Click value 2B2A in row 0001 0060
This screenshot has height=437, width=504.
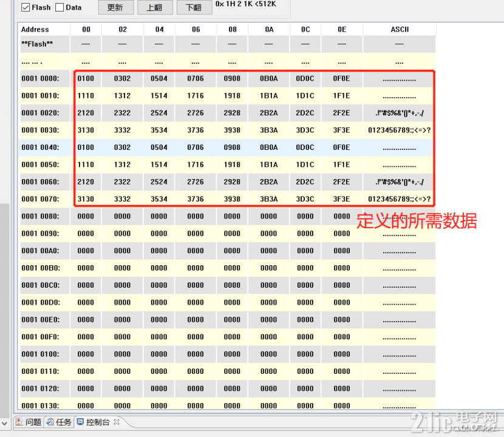tap(269, 182)
